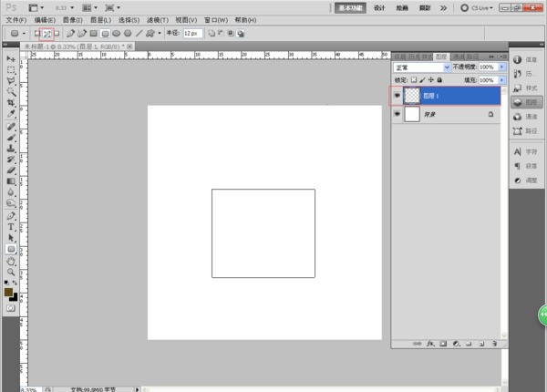The width and height of the screenshot is (547, 392).
Task: Expand the 填充 fill percentage arrow
Action: click(501, 80)
